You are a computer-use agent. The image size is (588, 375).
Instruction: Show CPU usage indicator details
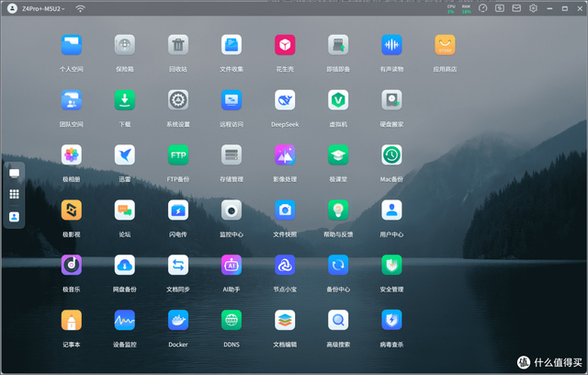coord(451,9)
